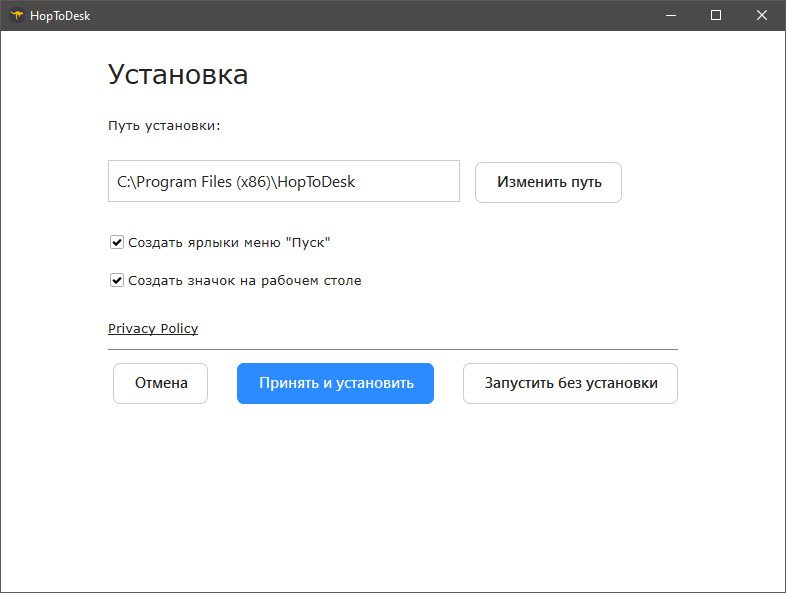The width and height of the screenshot is (786, 593).
Task: Open the Privacy Policy link
Action: click(153, 328)
